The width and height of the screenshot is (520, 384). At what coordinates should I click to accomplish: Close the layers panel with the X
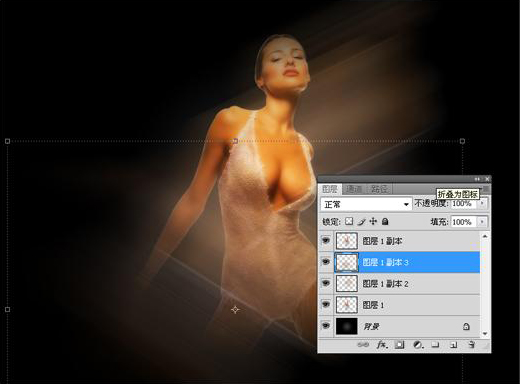click(487, 179)
